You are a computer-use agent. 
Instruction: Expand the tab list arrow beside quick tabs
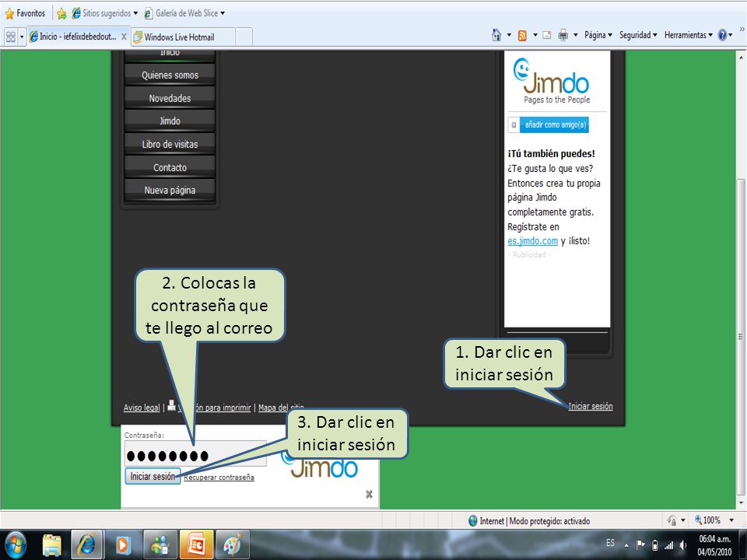click(x=22, y=37)
